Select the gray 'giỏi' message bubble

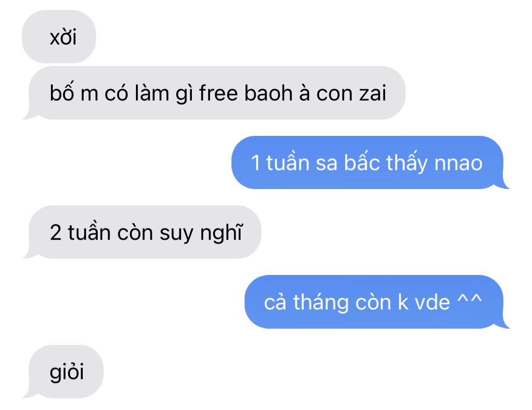point(63,372)
